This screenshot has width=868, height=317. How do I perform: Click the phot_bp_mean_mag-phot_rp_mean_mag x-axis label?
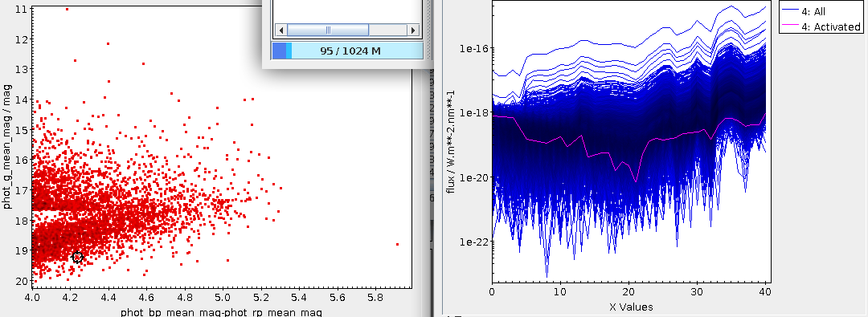(222, 312)
